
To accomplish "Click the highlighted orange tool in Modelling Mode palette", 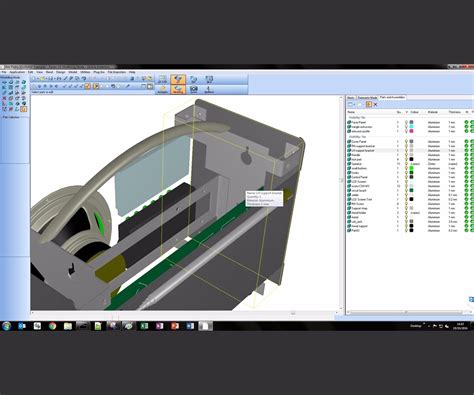I will pyautogui.click(x=24, y=109).
